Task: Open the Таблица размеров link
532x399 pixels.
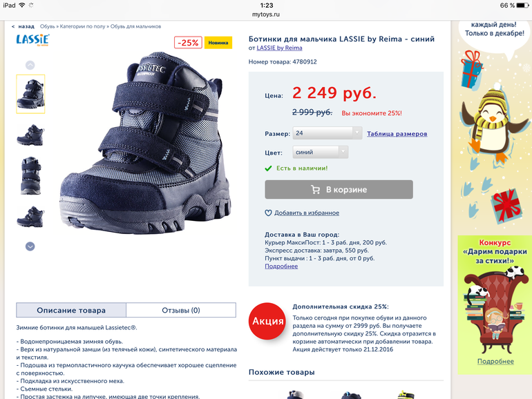Action: coord(397,133)
